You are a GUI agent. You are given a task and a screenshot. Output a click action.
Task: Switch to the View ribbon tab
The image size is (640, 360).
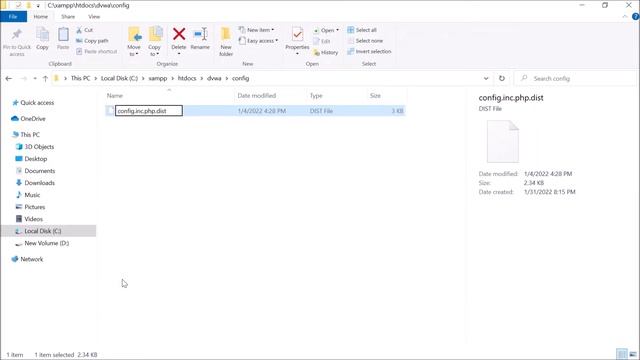pyautogui.click(x=94, y=17)
